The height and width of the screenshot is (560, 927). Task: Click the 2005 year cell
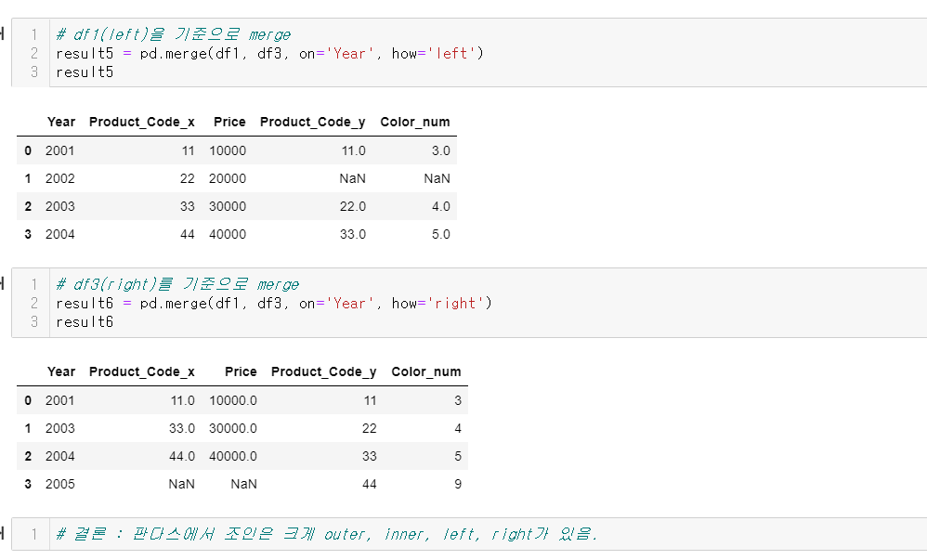click(60, 484)
